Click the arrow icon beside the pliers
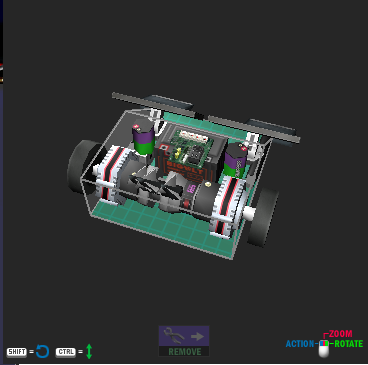 [198, 336]
